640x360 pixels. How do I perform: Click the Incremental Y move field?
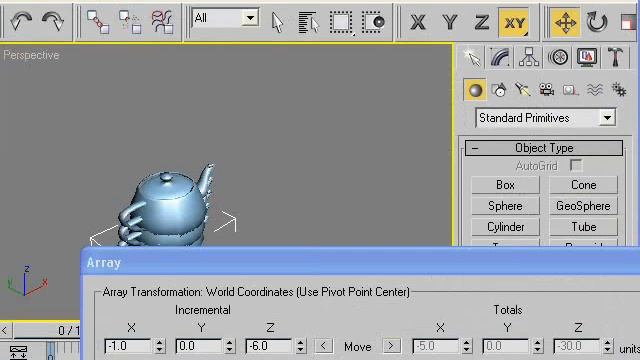[198, 346]
